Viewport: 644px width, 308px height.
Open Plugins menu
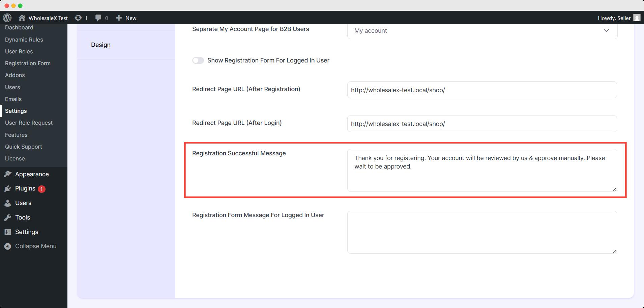tap(25, 188)
